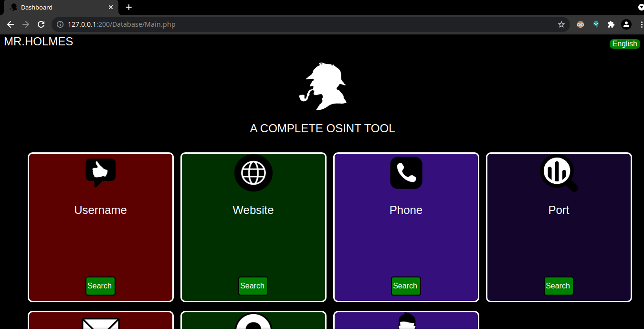
Task: Bookmark this page with star icon
Action: click(561, 24)
